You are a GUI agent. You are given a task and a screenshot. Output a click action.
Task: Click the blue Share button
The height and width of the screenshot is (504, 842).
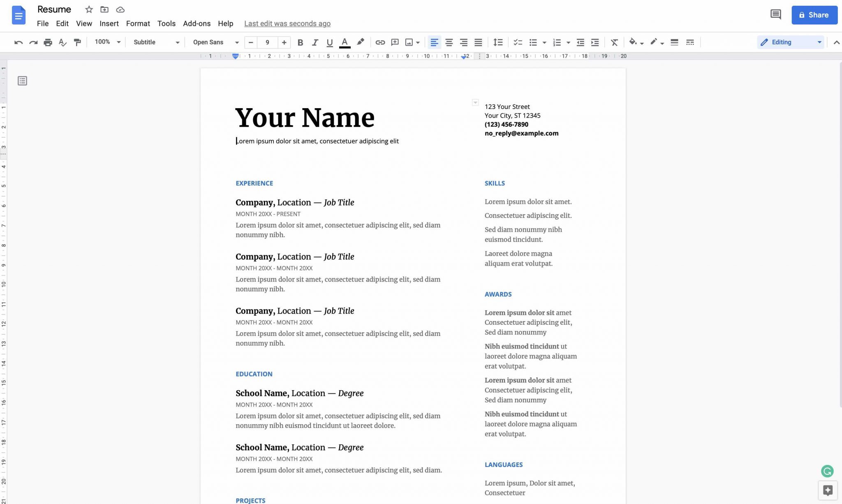(x=814, y=15)
